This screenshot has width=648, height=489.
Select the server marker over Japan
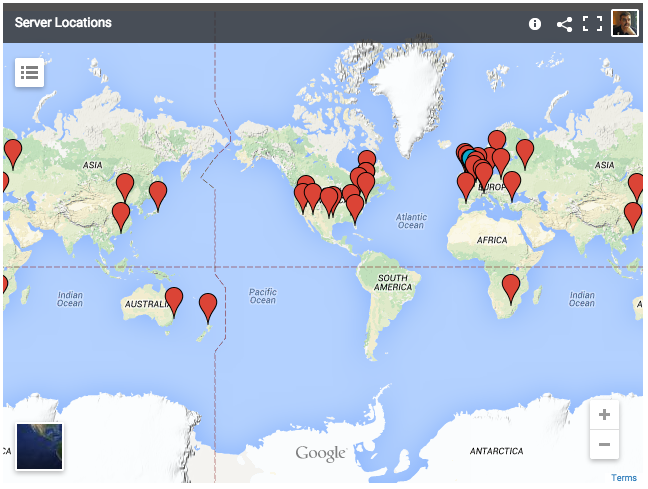point(158,194)
